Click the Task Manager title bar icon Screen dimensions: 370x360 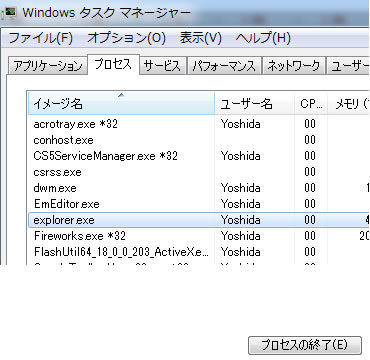click(x=9, y=13)
